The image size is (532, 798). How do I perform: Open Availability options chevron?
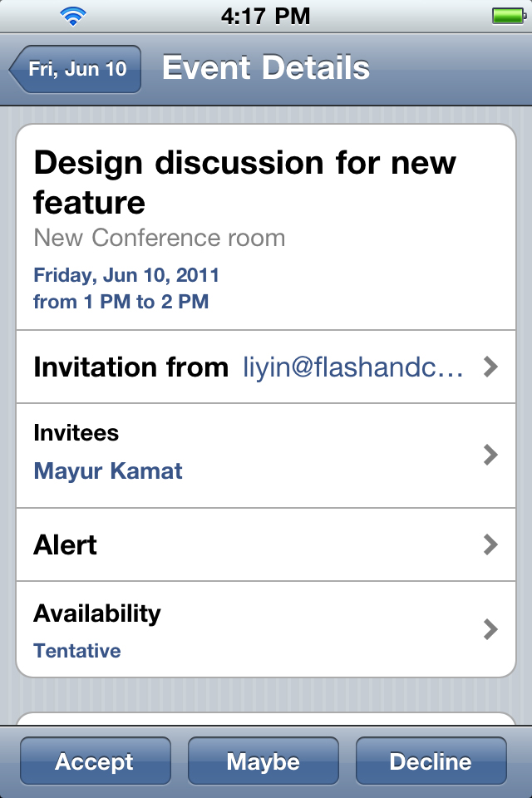tap(490, 629)
